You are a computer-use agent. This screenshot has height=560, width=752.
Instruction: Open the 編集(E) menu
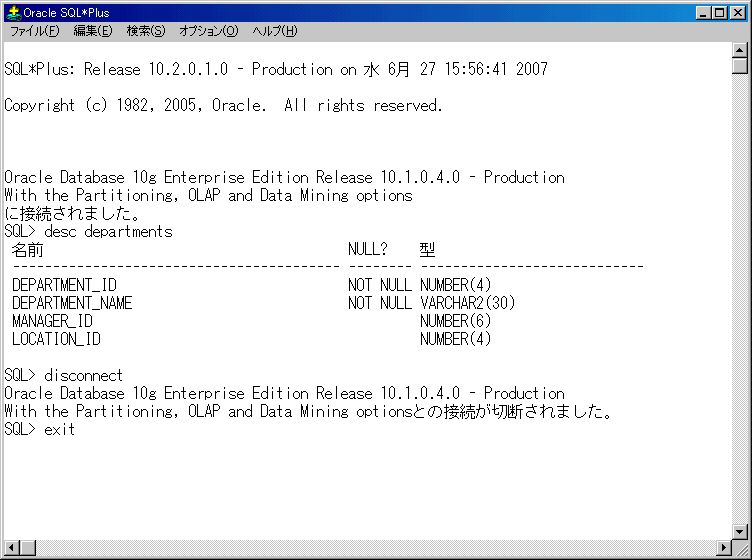point(93,31)
